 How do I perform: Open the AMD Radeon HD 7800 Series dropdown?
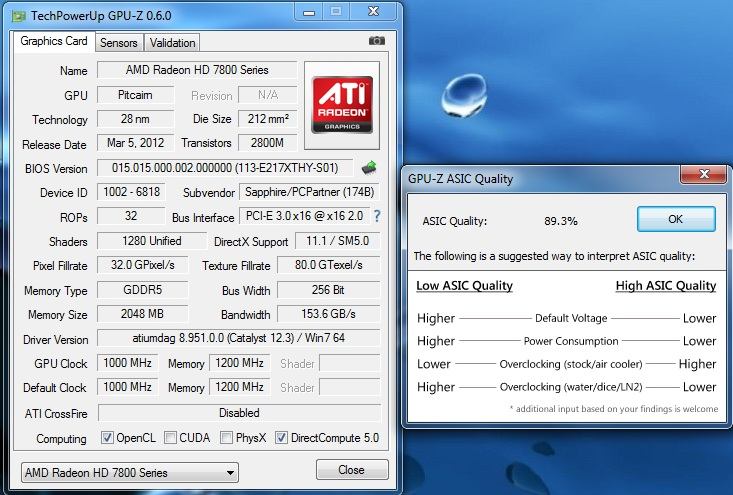click(x=130, y=473)
